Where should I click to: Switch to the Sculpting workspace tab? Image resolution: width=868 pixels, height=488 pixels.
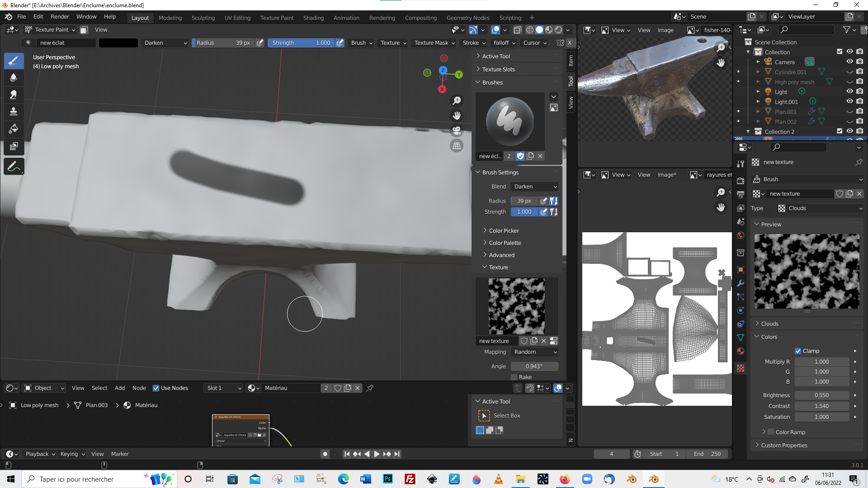pyautogui.click(x=203, y=18)
